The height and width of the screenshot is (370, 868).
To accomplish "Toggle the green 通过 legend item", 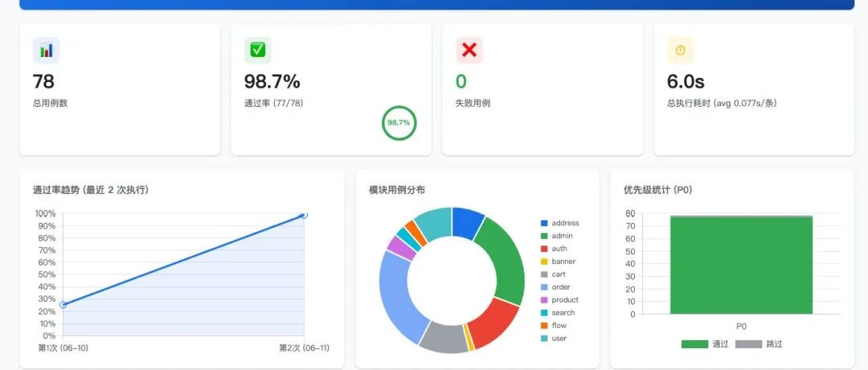I will click(705, 344).
